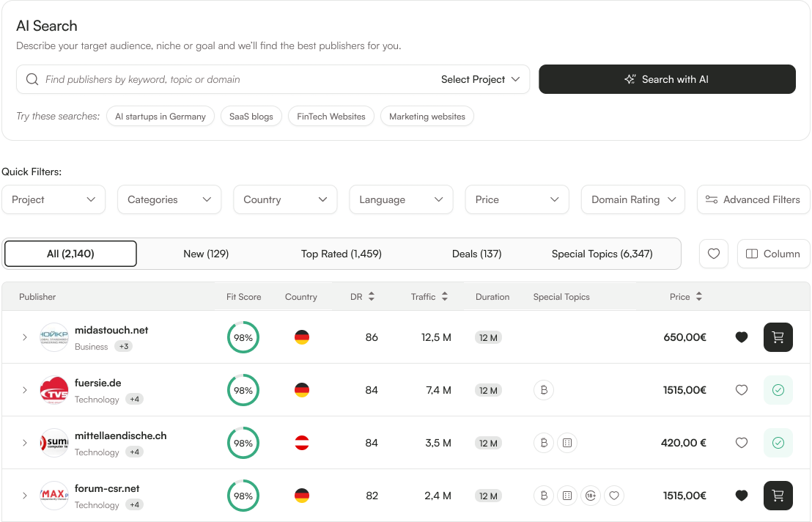Click fuersie.de green checkmark icon
The image size is (812, 522).
[x=778, y=390]
